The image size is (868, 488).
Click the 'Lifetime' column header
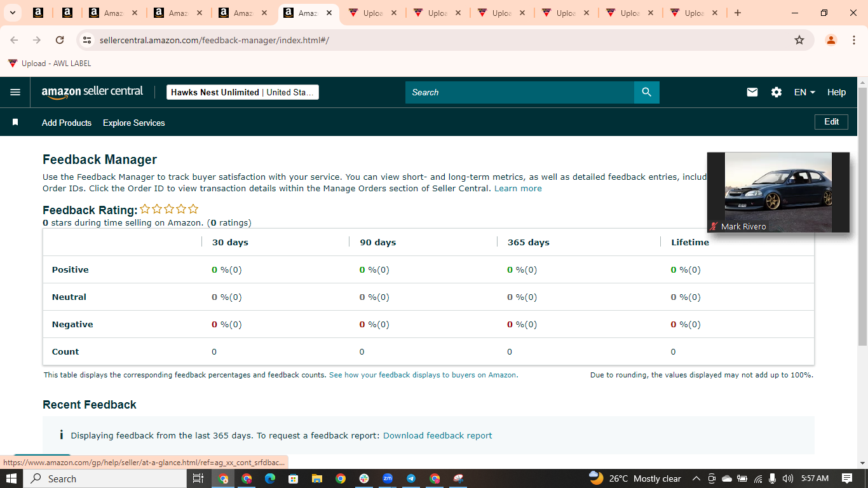pos(690,242)
